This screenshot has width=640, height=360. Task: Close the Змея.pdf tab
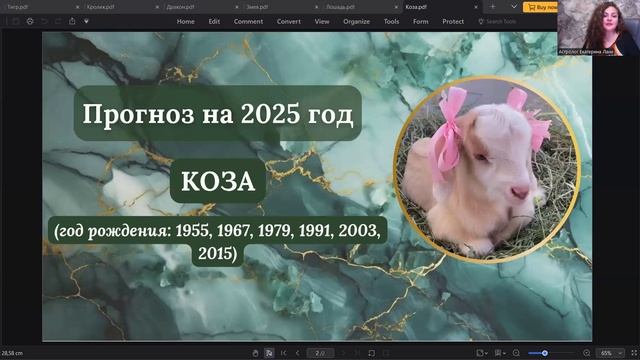316,7
